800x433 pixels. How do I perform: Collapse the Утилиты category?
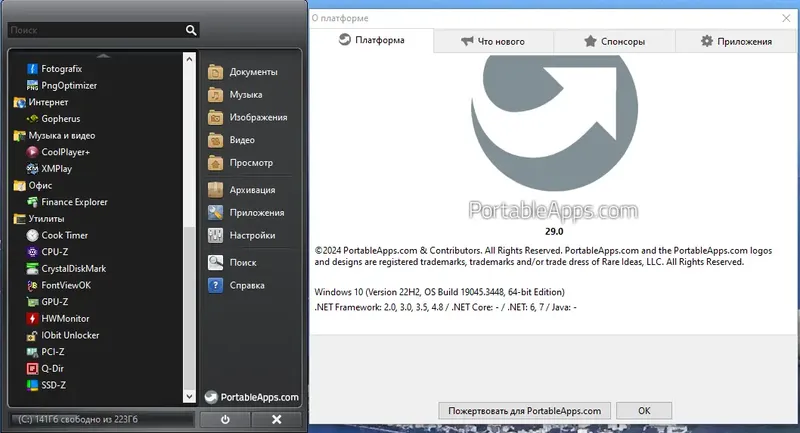[39, 218]
